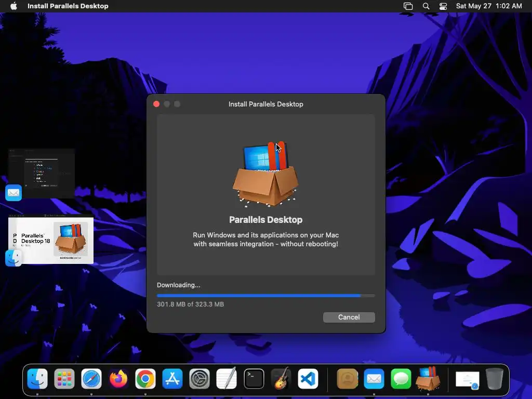
Task: Open Terminal from the Dock
Action: pyautogui.click(x=254, y=379)
